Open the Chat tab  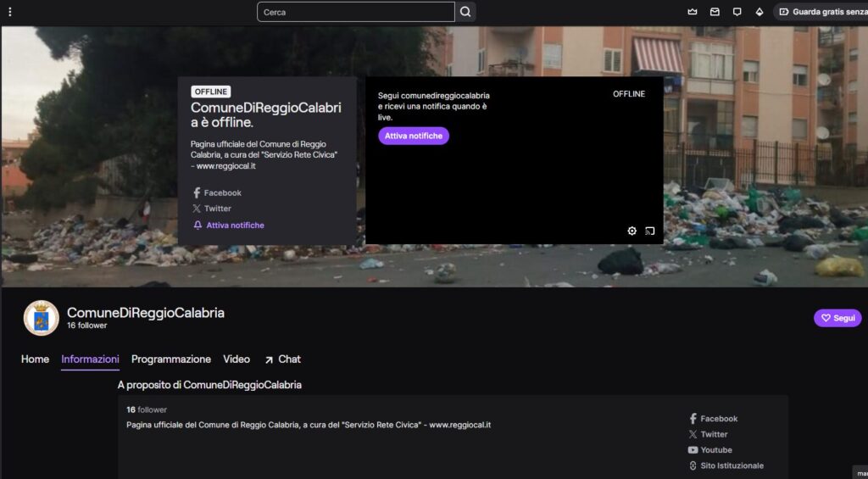tap(282, 359)
